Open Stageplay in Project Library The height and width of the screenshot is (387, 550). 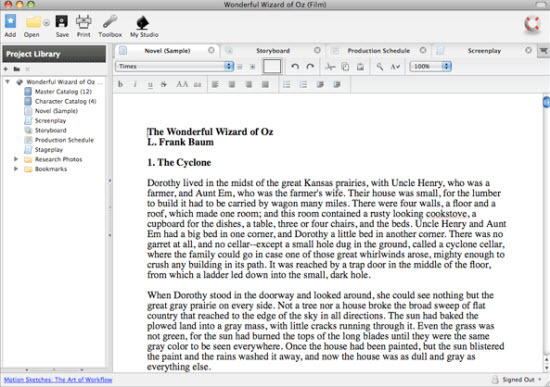49,150
